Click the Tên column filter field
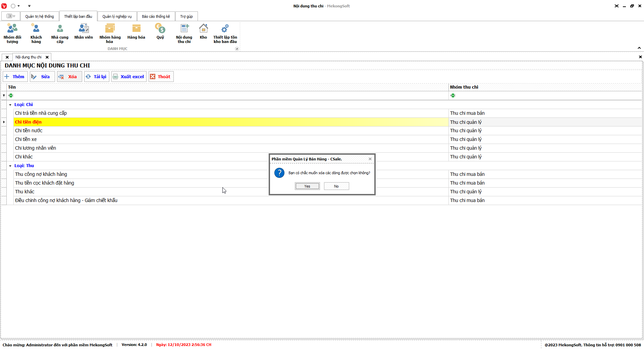Screen dimensions: 644x349 click(x=228, y=96)
